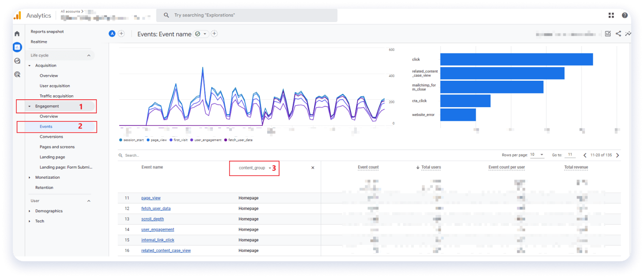Screen dimensions: 644x278
Task: Open the Google apps grid icon
Action: pyautogui.click(x=611, y=15)
